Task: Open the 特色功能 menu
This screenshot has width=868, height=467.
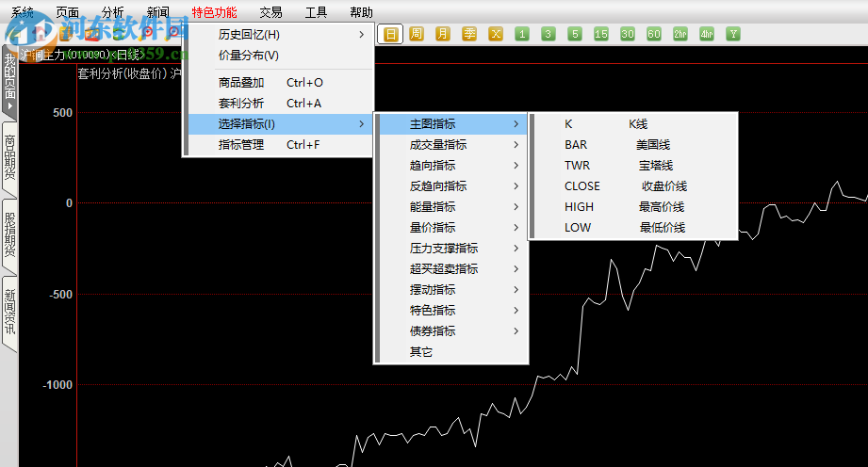Action: [214, 12]
